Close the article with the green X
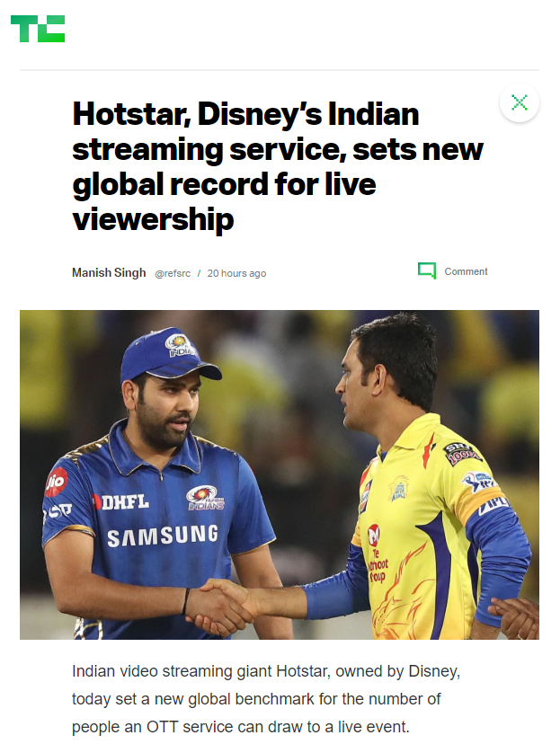Image resolution: width=560 pixels, height=744 pixels. pyautogui.click(x=520, y=102)
